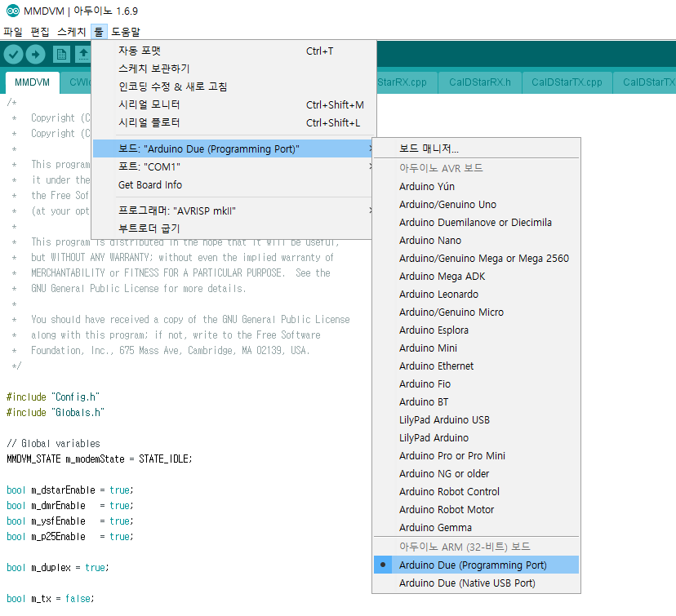Select 스케치 보관하기 menu entry
Screen dimensions: 676x616
click(233, 69)
